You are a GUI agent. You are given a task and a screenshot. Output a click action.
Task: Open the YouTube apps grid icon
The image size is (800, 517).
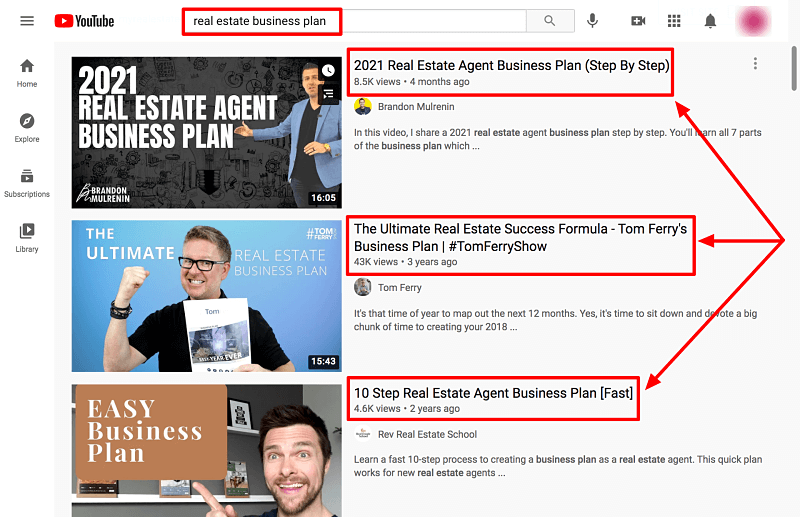[674, 21]
